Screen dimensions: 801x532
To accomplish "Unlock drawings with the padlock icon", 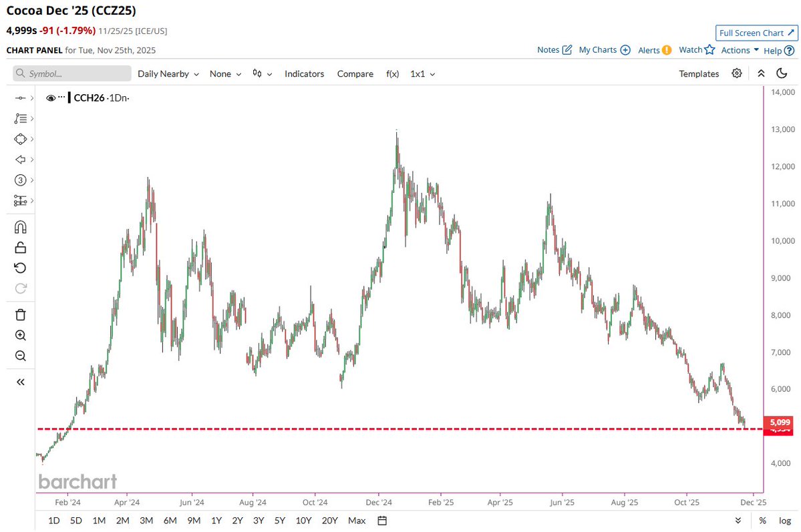I will 20,247.
